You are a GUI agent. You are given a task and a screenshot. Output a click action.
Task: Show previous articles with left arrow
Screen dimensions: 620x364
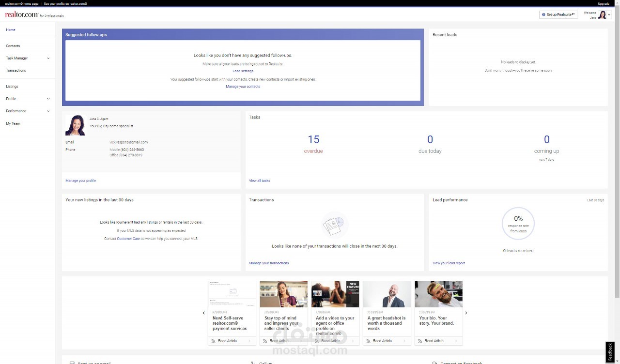[204, 313]
